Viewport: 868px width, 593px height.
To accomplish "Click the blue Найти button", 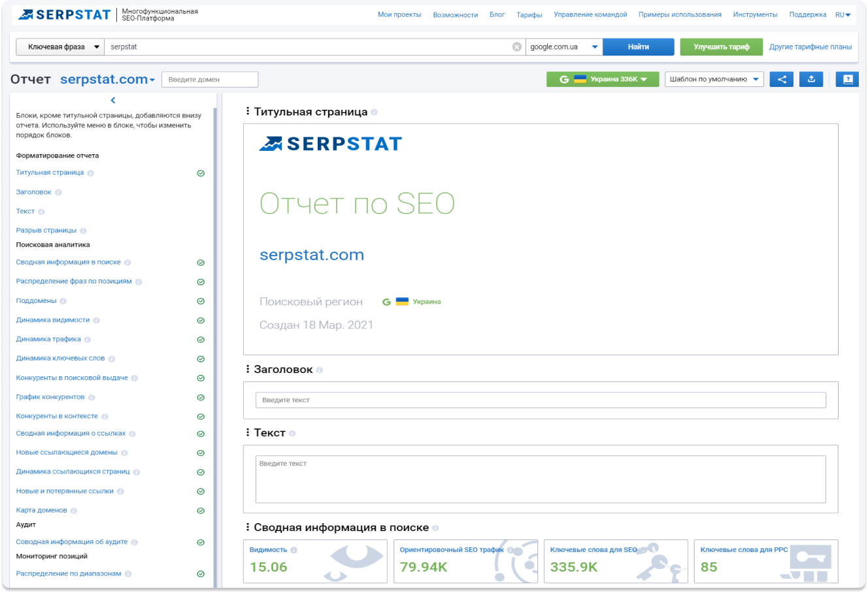I will (639, 47).
